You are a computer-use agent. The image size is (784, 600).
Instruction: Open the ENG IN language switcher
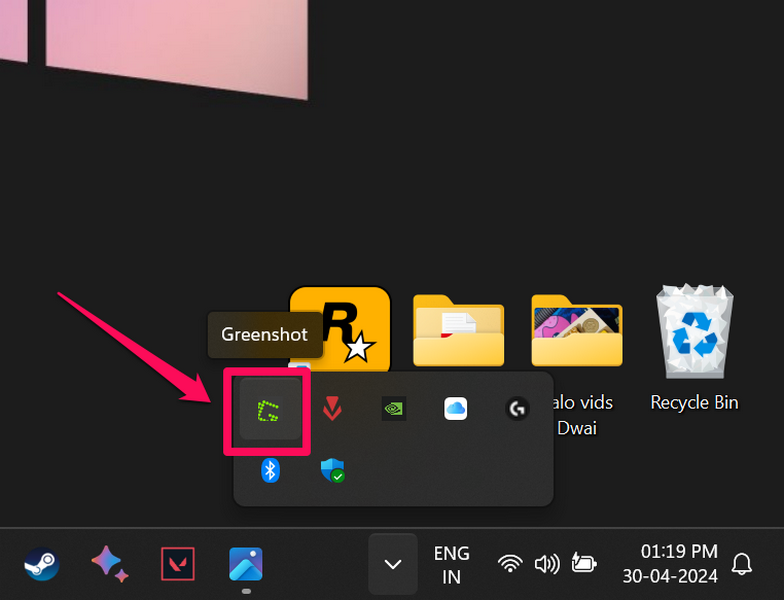coord(452,564)
